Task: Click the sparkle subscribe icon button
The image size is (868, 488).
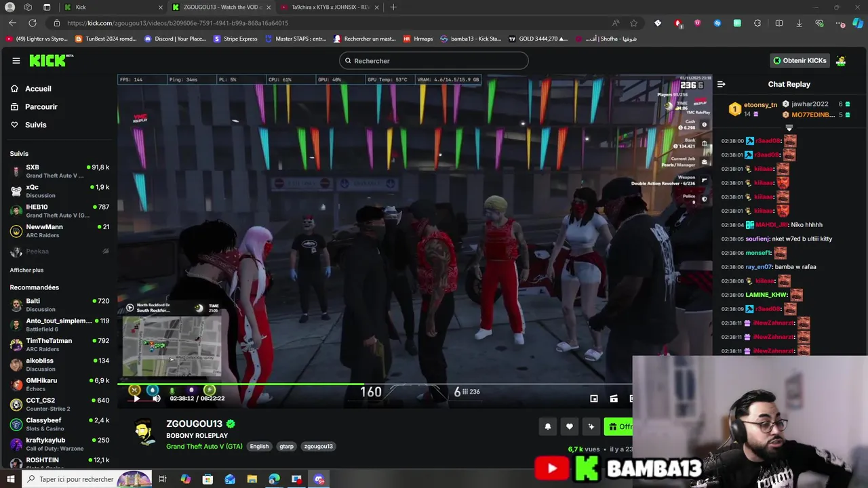Action: coord(591,426)
